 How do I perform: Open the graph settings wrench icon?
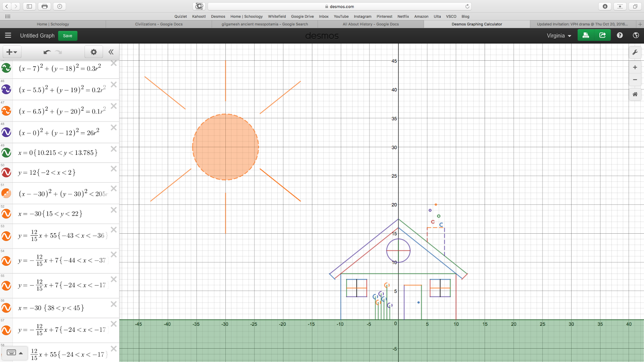coord(635,52)
